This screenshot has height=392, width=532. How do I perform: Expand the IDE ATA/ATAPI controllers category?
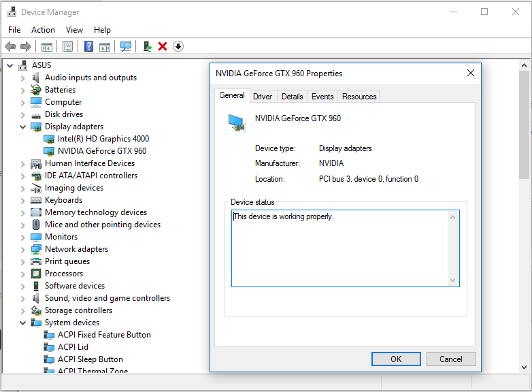pos(22,176)
